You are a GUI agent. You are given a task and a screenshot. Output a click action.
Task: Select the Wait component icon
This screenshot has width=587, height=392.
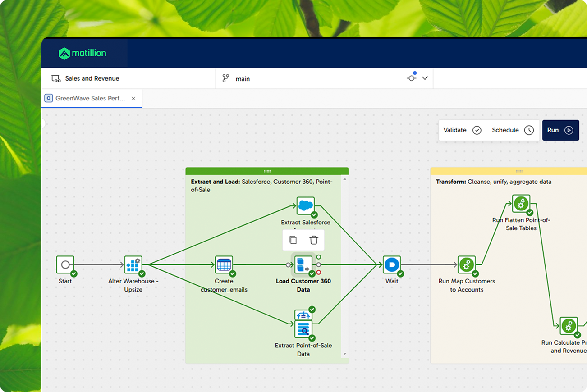pos(392,264)
